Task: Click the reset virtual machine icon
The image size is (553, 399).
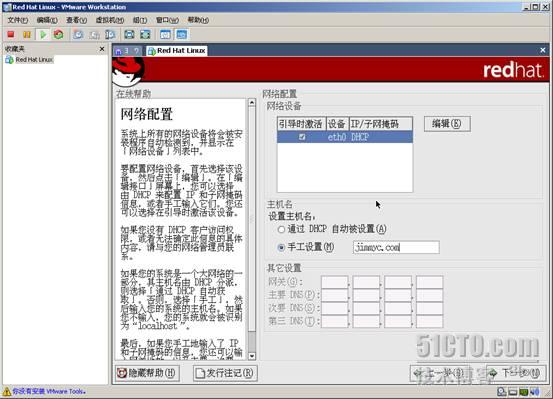Action: coord(59,34)
